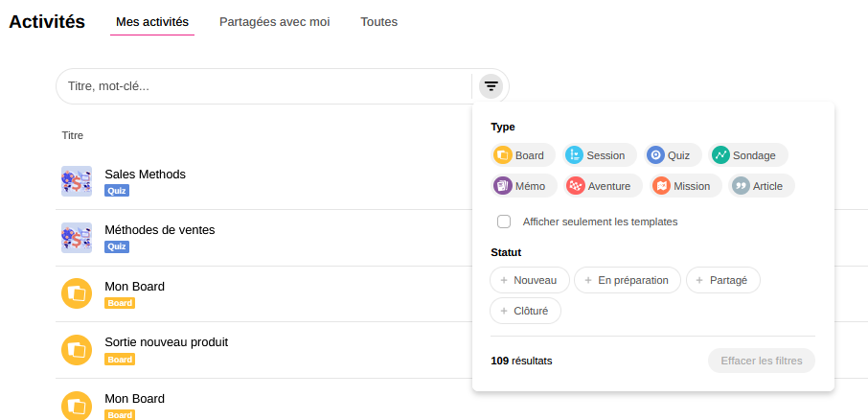Open Sortie nouveau produit board thumbnail
Viewport: 868px width, 420px height.
click(x=77, y=350)
